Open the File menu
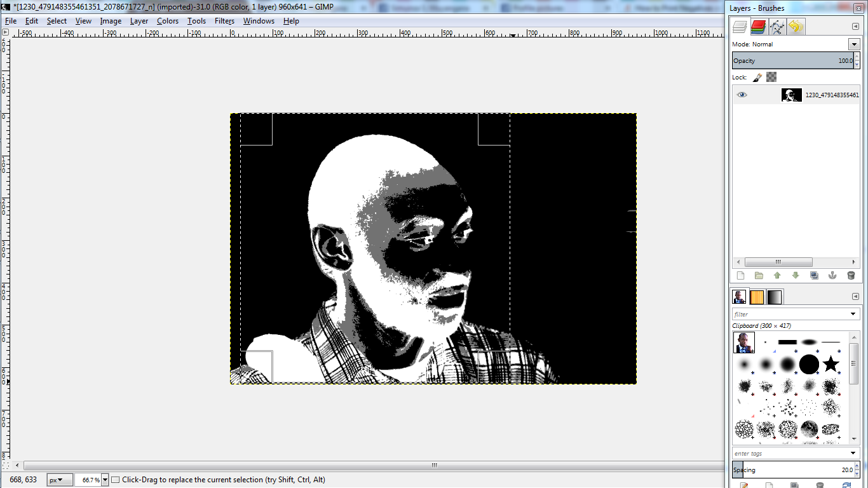Viewport: 868px width, 488px height. (11, 21)
